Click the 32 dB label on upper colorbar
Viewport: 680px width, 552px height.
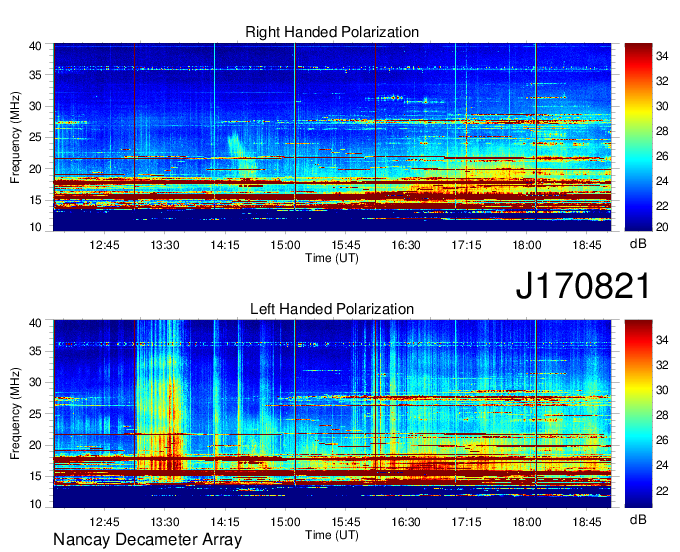click(x=662, y=81)
